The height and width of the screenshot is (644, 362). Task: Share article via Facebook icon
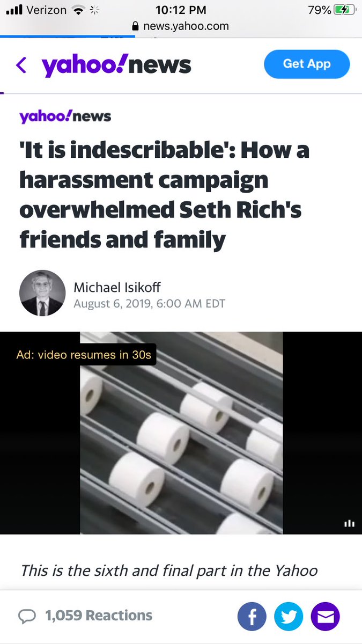(252, 616)
